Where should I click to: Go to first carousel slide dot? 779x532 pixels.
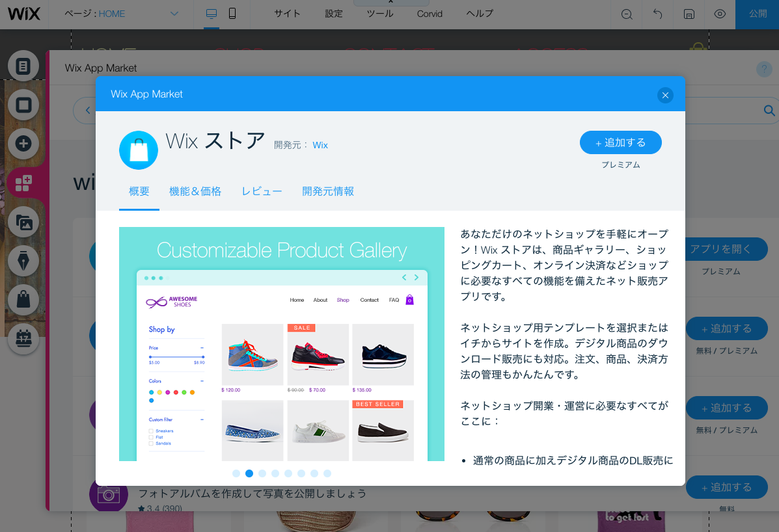coord(236,473)
